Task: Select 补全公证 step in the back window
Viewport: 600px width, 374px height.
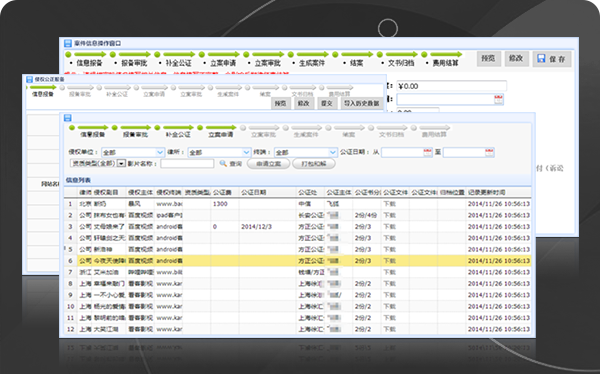Action: coord(178,63)
